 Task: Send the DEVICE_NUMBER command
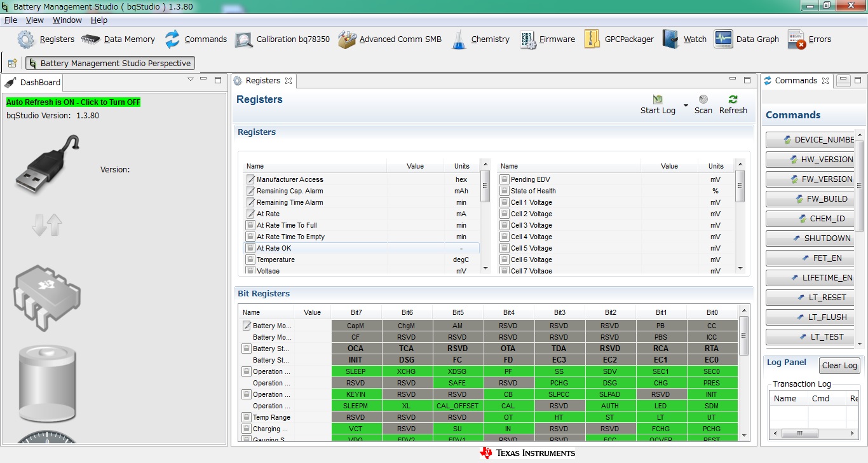pyautogui.click(x=811, y=140)
